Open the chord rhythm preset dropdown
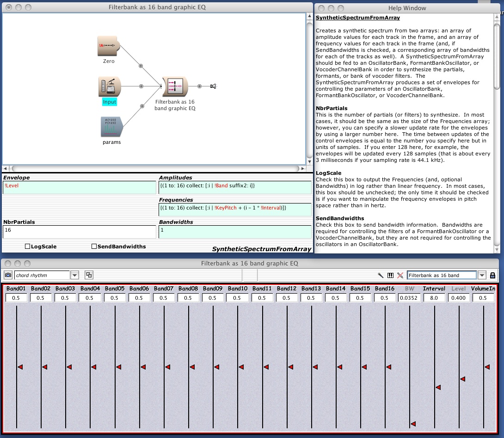Screen dimensions: 504x438 coord(74,275)
